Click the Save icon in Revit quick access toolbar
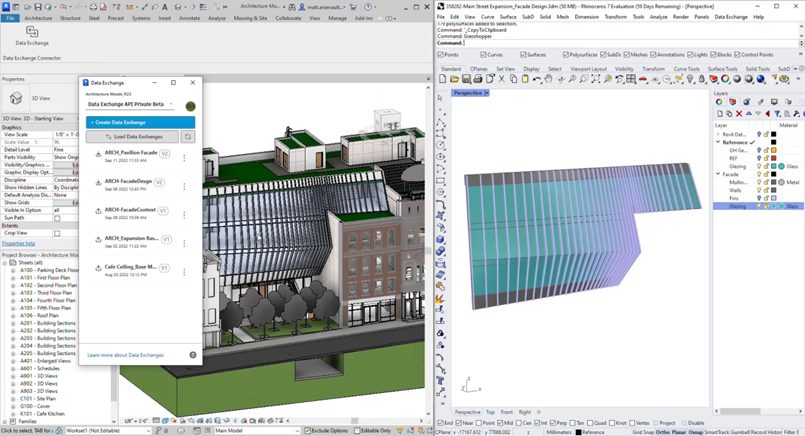The width and height of the screenshot is (805, 436). pyautogui.click(x=37, y=7)
